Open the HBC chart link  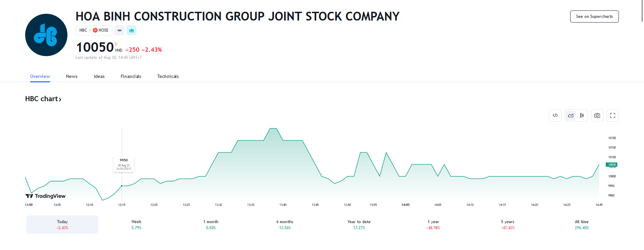click(43, 99)
